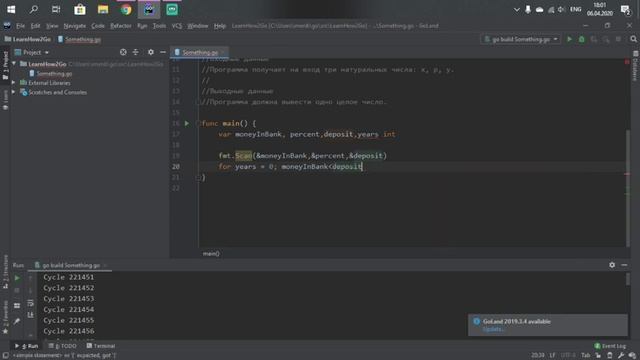Open Database tool window side tab
Image resolution: width=640 pixels, height=360 pixels.
(636, 67)
